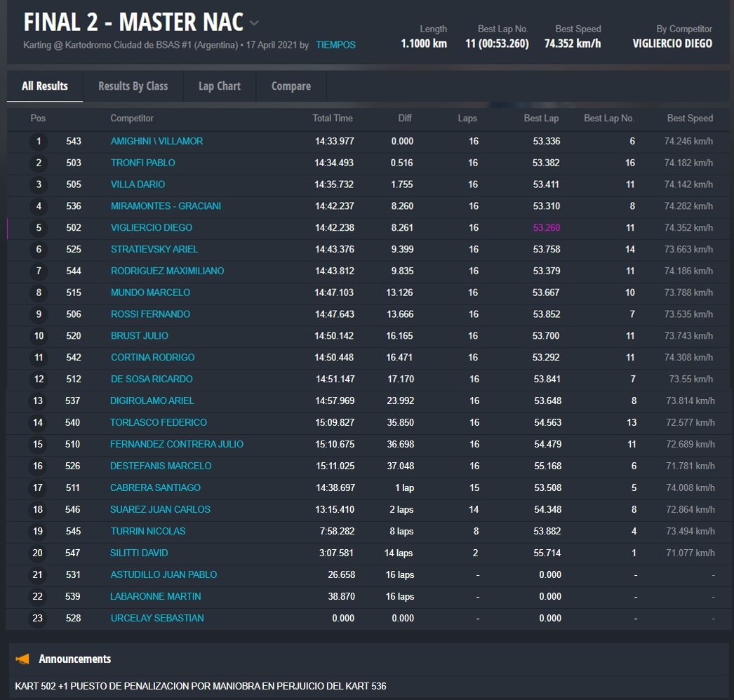
Task: Click the By Competitor name in header
Action: 672,43
